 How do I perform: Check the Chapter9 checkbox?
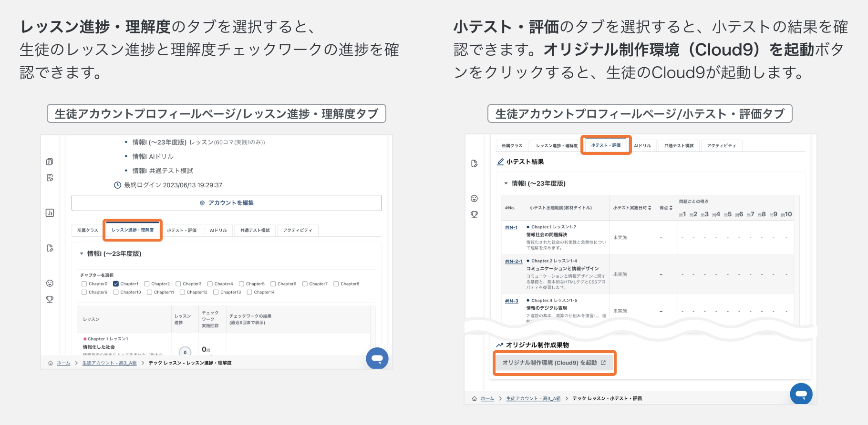84,293
